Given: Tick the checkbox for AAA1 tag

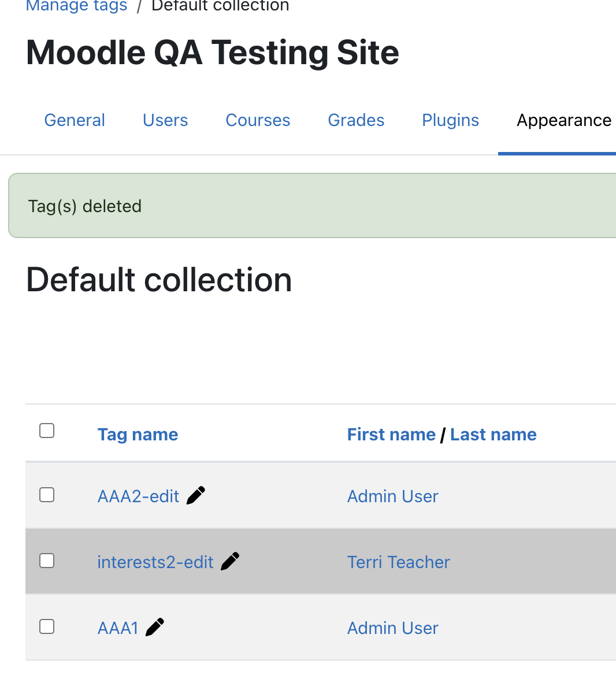Looking at the screenshot, I should [x=46, y=627].
